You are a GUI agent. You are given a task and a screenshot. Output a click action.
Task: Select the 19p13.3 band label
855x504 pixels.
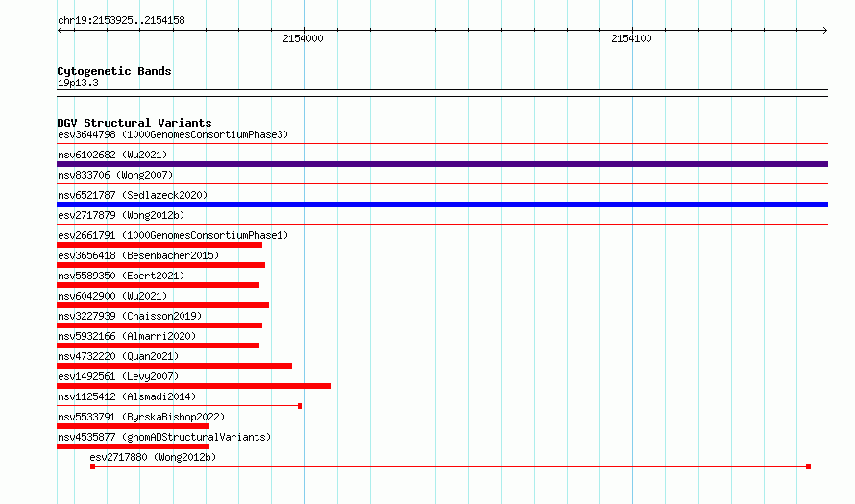pos(78,83)
